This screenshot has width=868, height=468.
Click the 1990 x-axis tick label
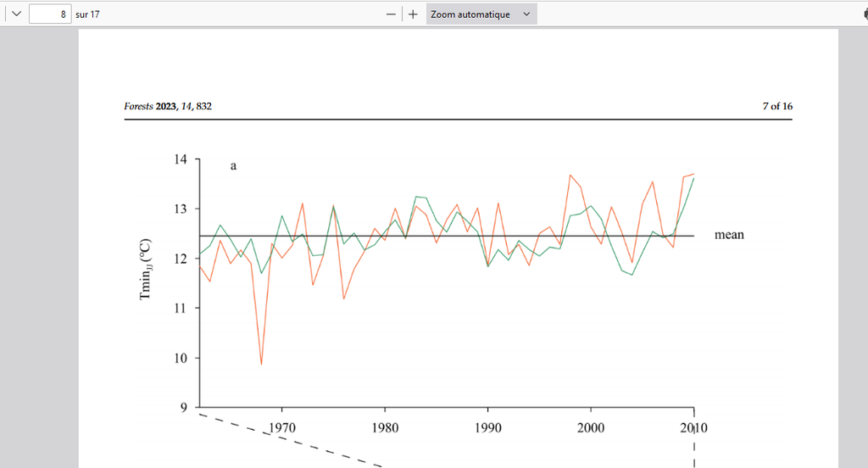point(487,427)
